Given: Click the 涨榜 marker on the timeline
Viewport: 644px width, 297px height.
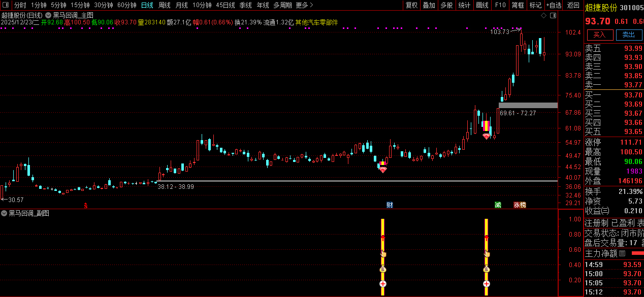Looking at the screenshot, I should pos(520,205).
